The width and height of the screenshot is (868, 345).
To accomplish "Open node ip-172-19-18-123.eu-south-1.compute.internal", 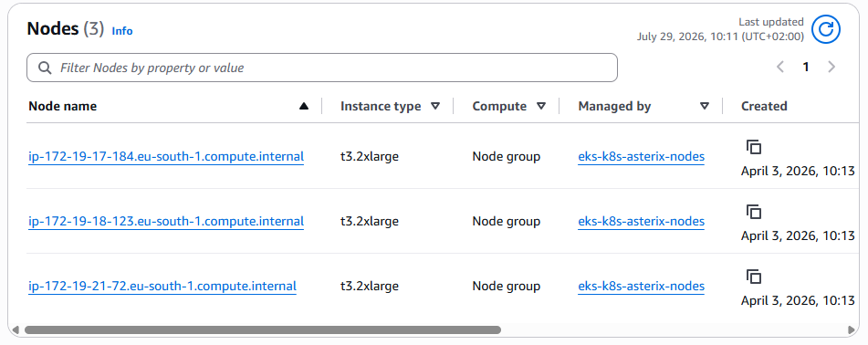I will tap(166, 222).
